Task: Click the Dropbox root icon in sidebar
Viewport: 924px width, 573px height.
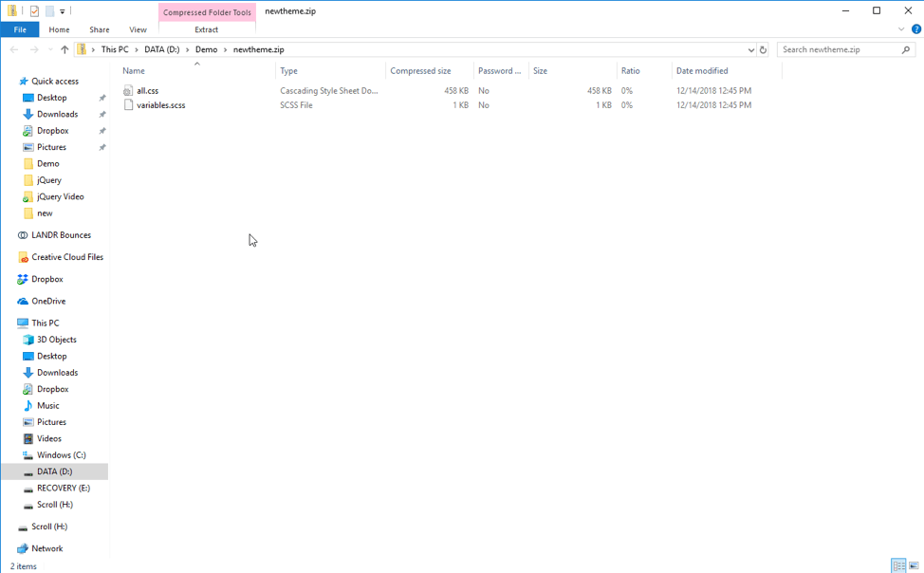Action: click(23, 280)
